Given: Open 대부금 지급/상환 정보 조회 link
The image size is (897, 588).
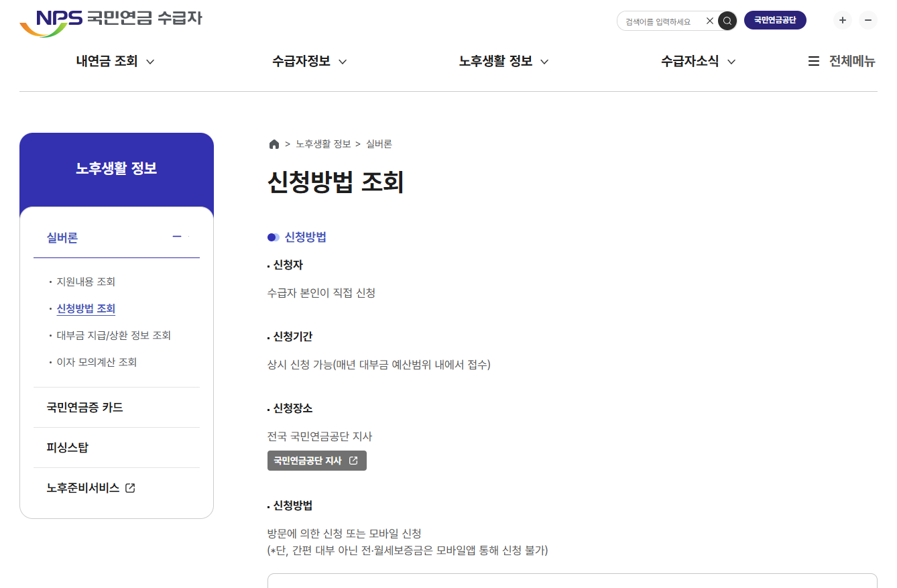Looking at the screenshot, I should click(114, 335).
